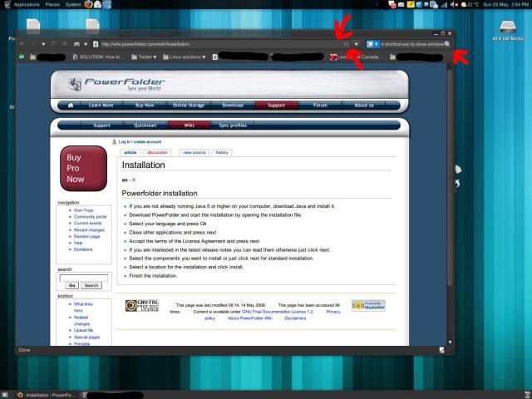The width and height of the screenshot is (532, 399).
Task: Open the Forum nav tab
Action: tap(320, 106)
